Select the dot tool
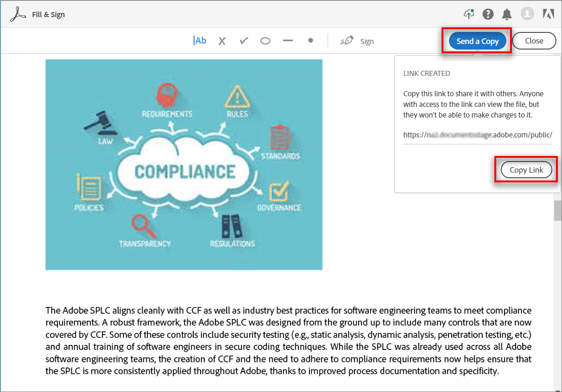Viewport: 562px width, 392px height. pyautogui.click(x=310, y=40)
